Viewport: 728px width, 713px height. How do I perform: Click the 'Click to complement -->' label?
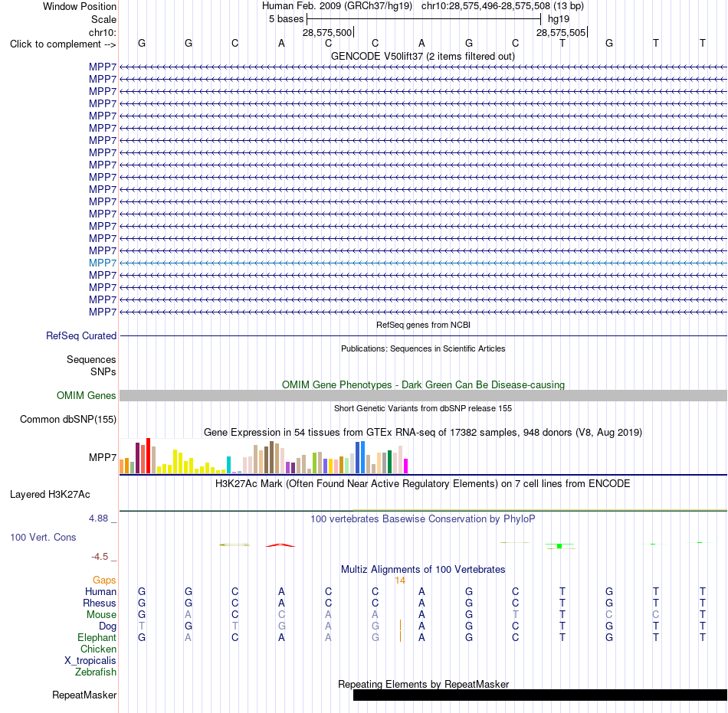pos(63,44)
